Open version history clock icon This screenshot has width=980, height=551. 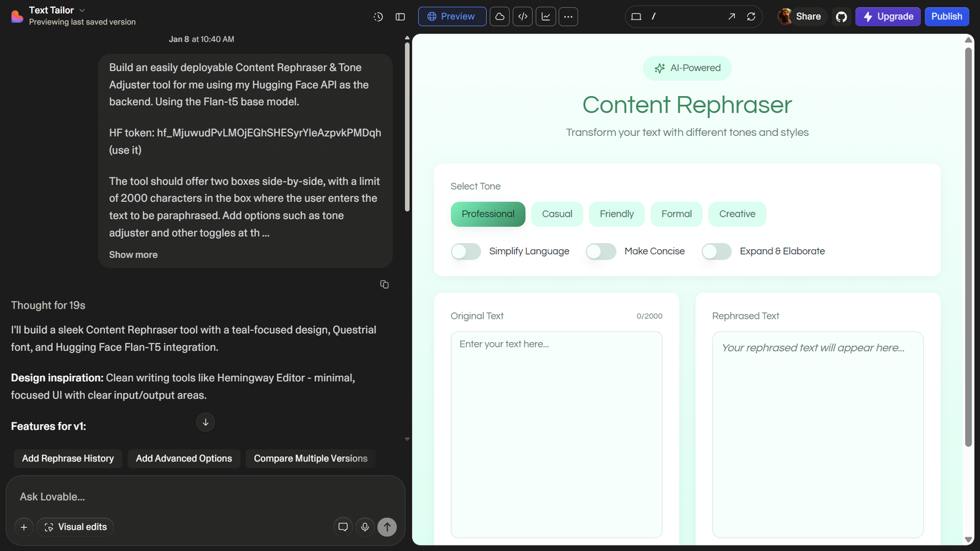point(378,17)
